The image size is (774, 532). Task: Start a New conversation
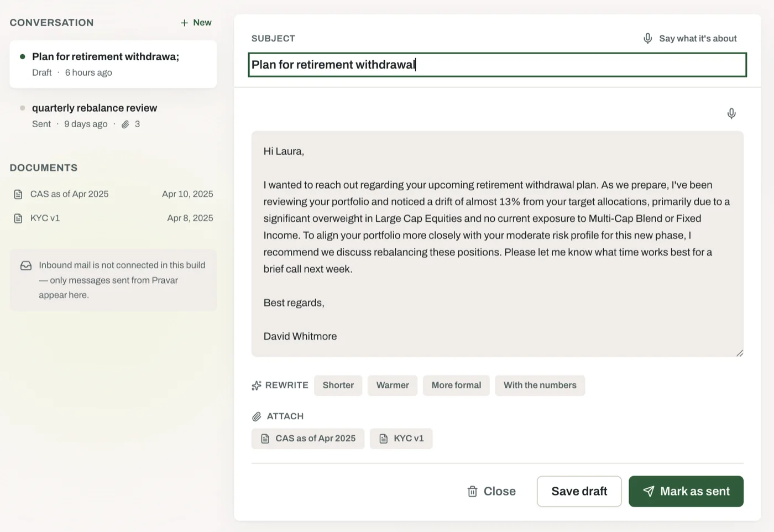[x=196, y=23]
